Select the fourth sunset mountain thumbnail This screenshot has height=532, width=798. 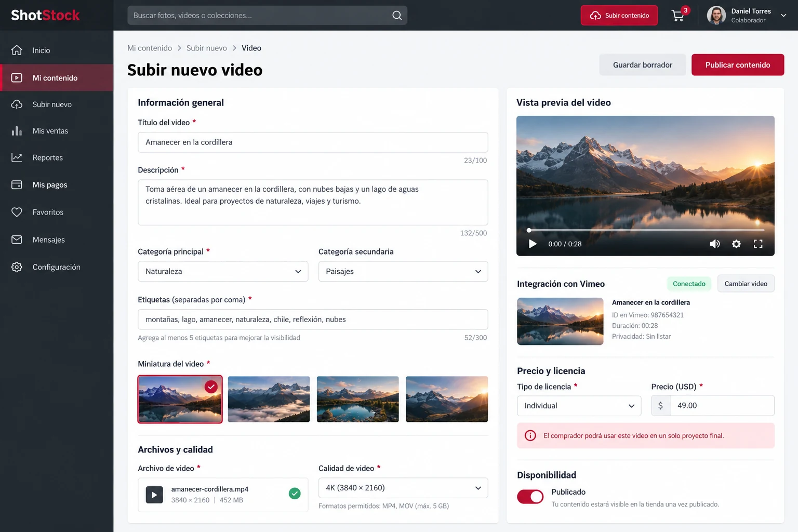[447, 399]
